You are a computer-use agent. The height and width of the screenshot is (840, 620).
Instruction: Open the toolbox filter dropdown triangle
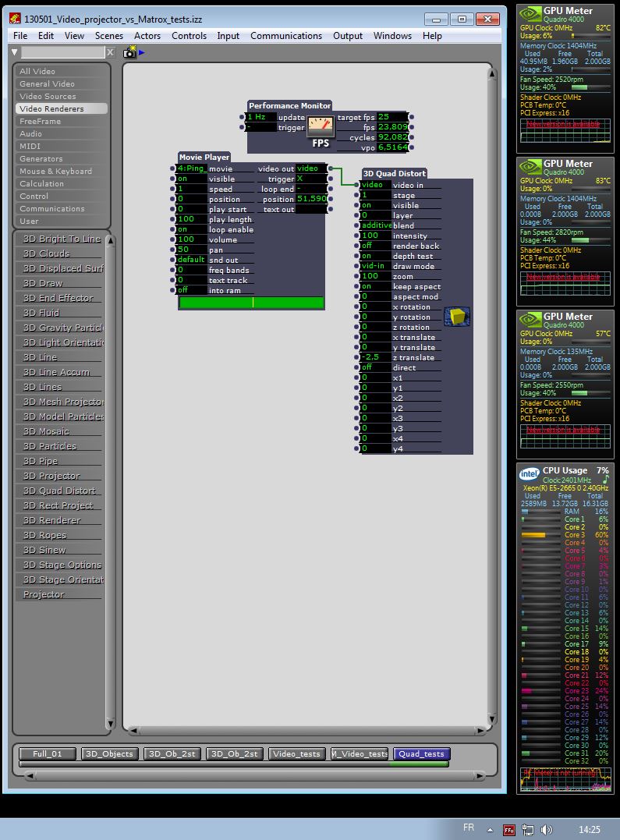(15, 52)
